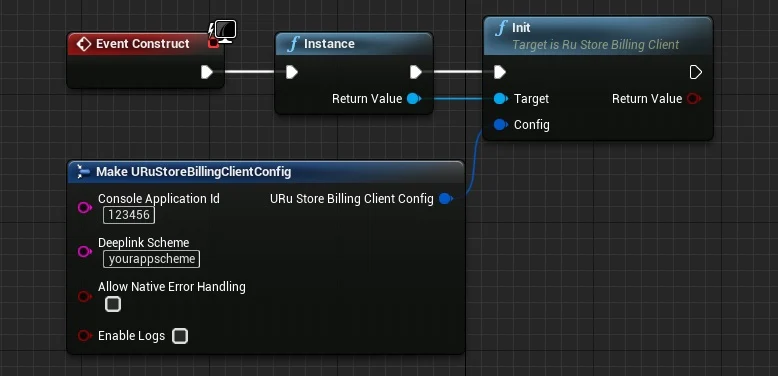The image size is (778, 376).
Task: Toggle Allow Native Error Handling checkbox
Action: click(113, 304)
